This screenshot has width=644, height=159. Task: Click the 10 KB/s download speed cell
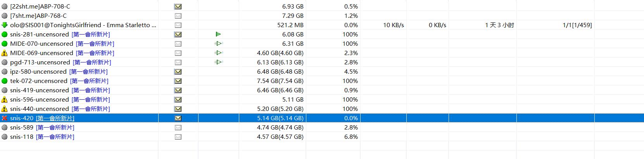click(394, 25)
